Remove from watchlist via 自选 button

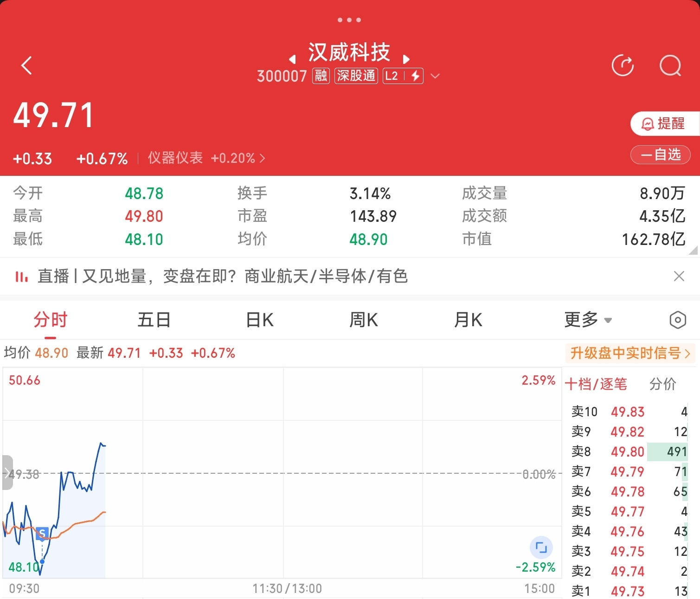click(x=661, y=155)
